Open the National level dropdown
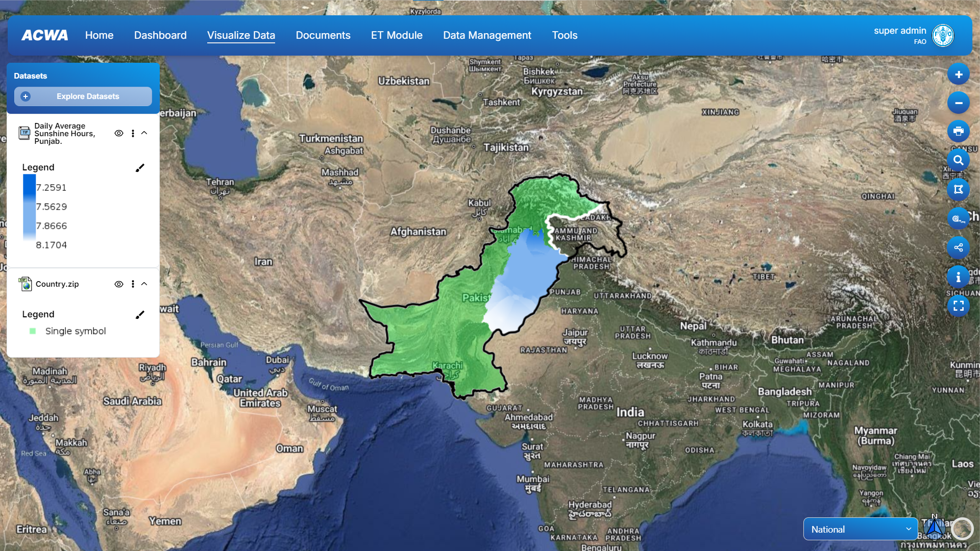 [x=860, y=529]
